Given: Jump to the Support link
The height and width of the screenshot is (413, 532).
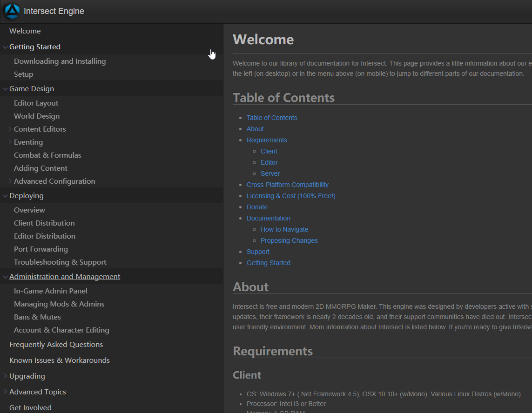Looking at the screenshot, I should 258,252.
